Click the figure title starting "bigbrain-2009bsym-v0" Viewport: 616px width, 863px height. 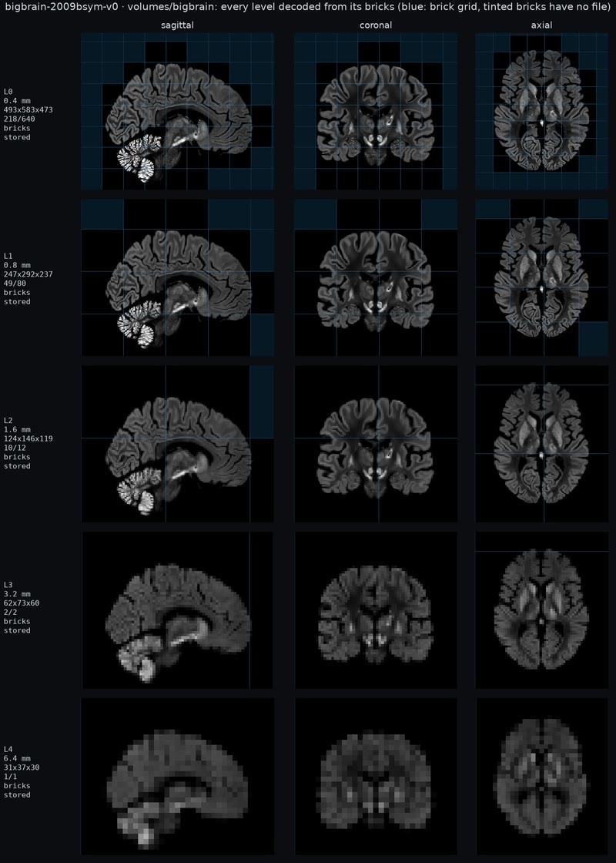pos(308,8)
